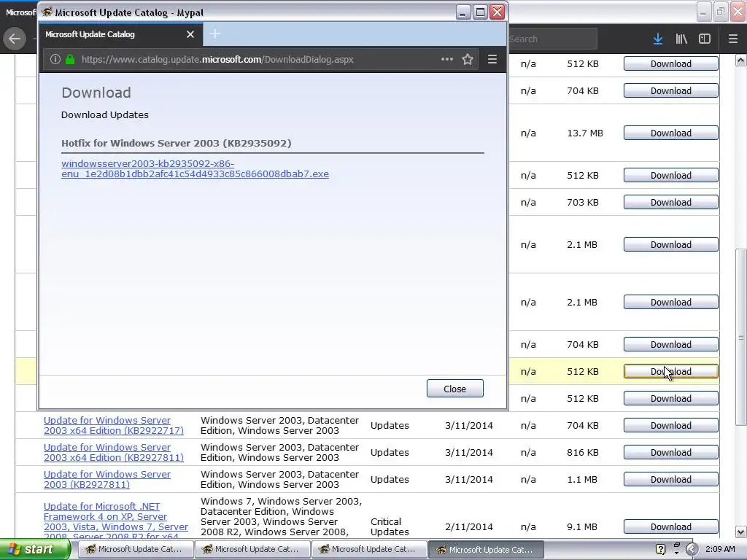Viewport: 747px width, 560px height.
Task: Click the 2:09 AM clock in system tray
Action: pos(720,549)
